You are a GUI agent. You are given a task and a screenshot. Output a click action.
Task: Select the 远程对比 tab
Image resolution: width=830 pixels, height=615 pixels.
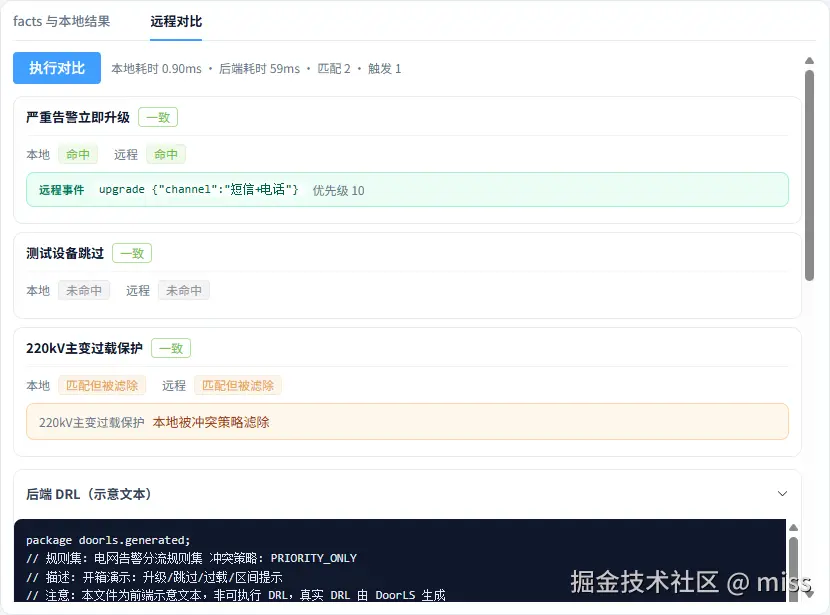pos(176,21)
